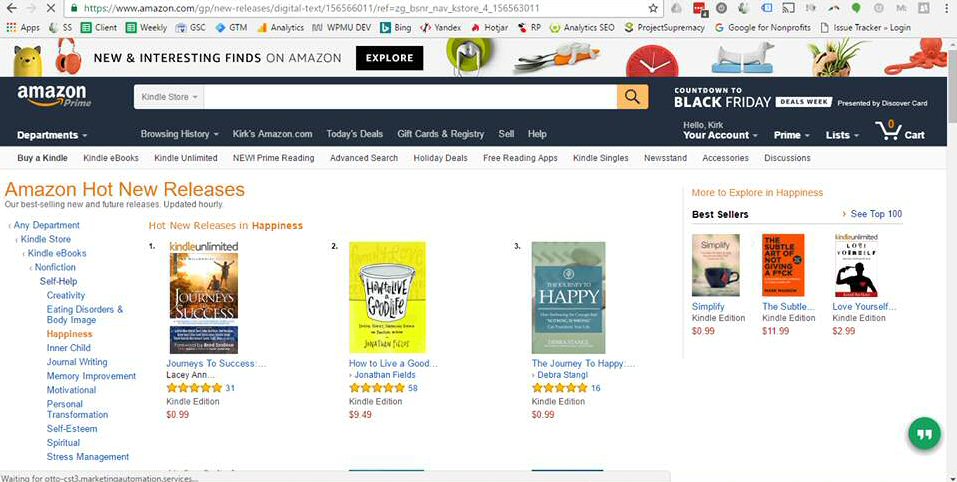Click the Help nav link

point(537,134)
